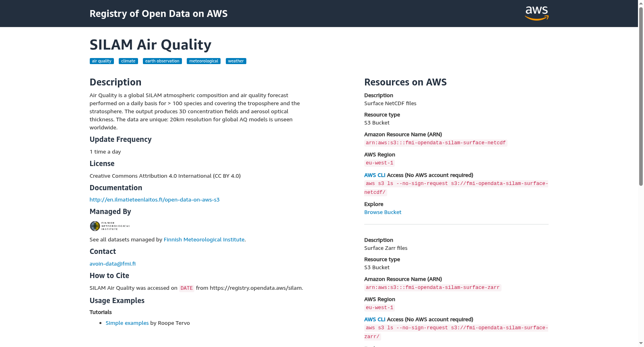Click the Managed By heading
This screenshot has width=644, height=347.
(110, 212)
